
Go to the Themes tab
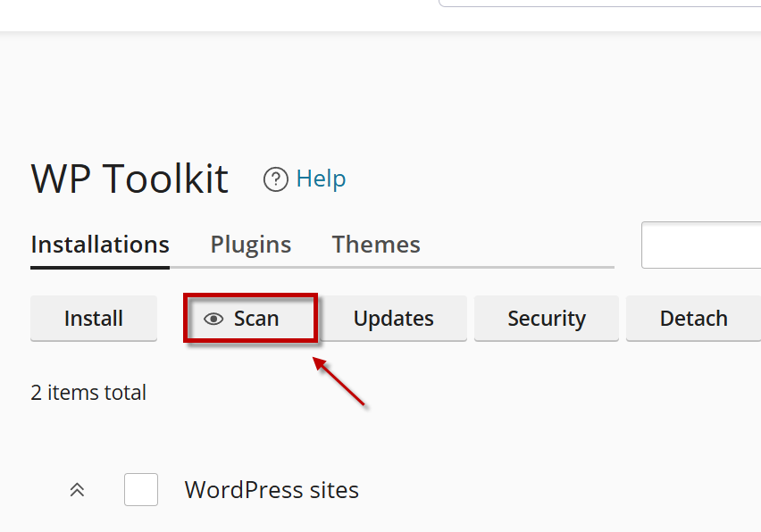point(376,245)
